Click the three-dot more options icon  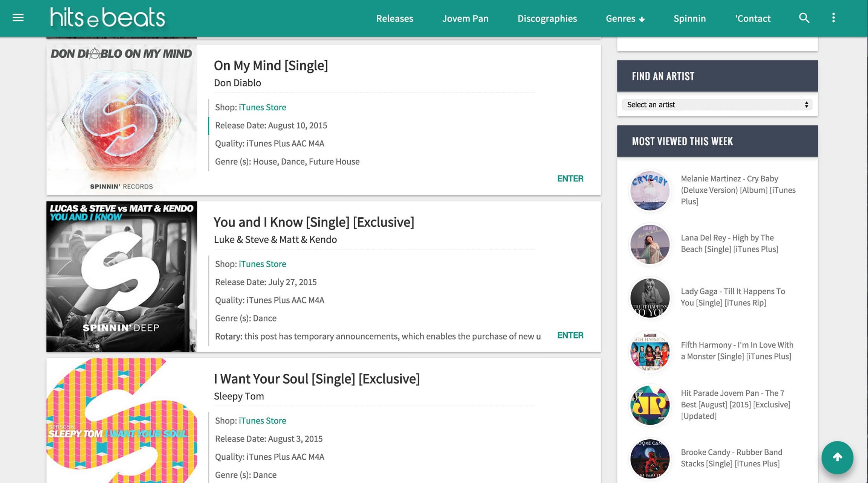(833, 18)
